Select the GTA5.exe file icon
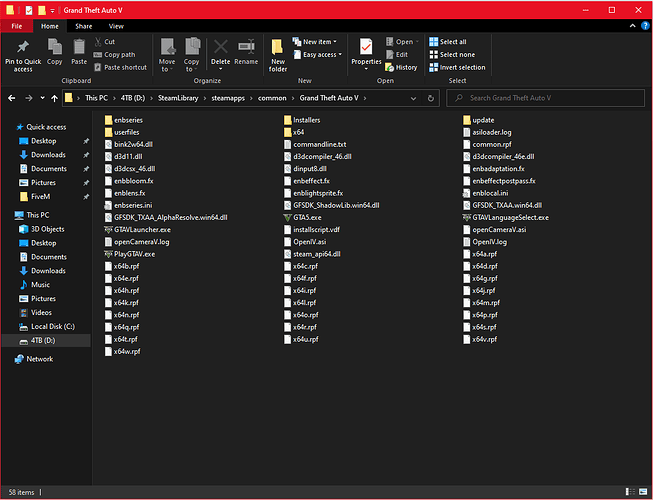 286,216
